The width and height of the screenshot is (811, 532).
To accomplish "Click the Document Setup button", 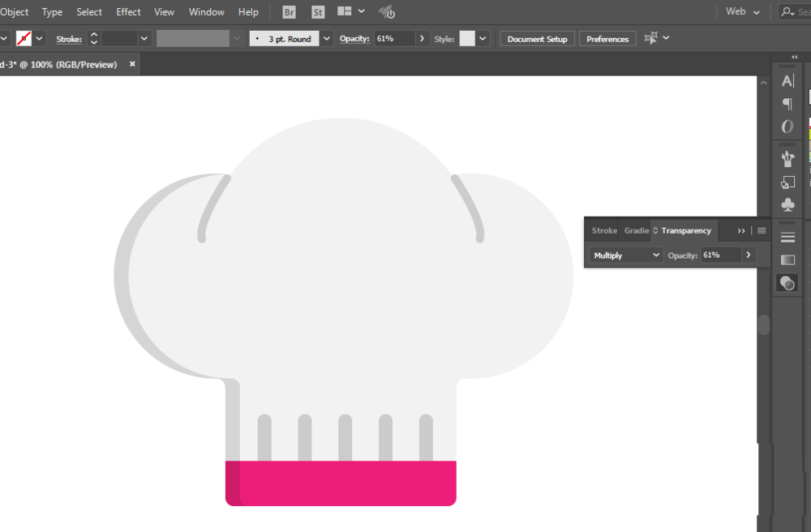I will [x=538, y=39].
